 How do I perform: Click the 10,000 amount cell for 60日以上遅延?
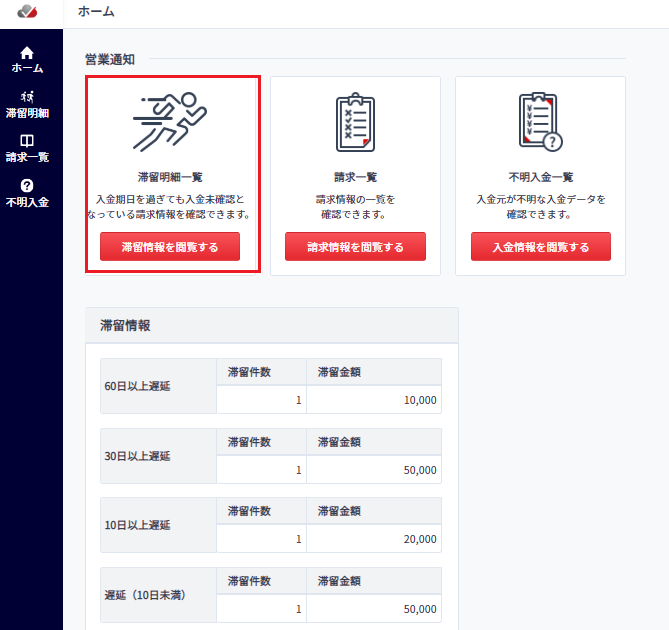coord(374,400)
